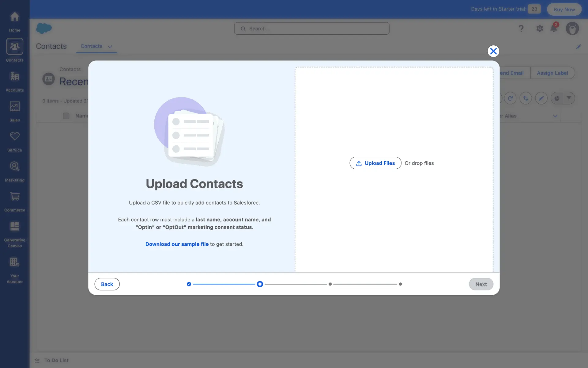
Task: Toggle the select-all checkbox in list header
Action: coord(66,116)
